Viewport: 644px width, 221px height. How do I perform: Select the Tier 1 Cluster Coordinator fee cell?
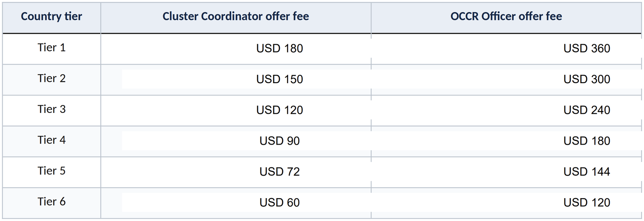point(280,48)
